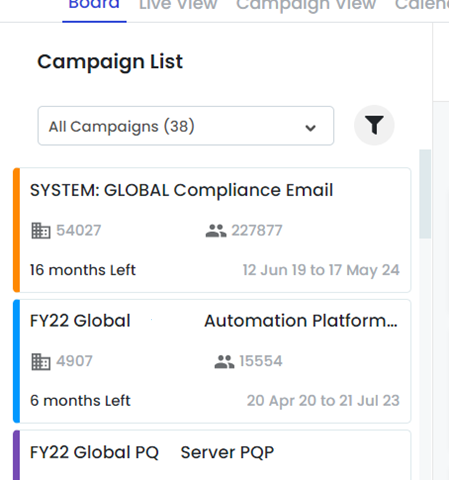Click date range 20 Apr 20 to 21 Jul 23
The image size is (449, 480).
323,401
